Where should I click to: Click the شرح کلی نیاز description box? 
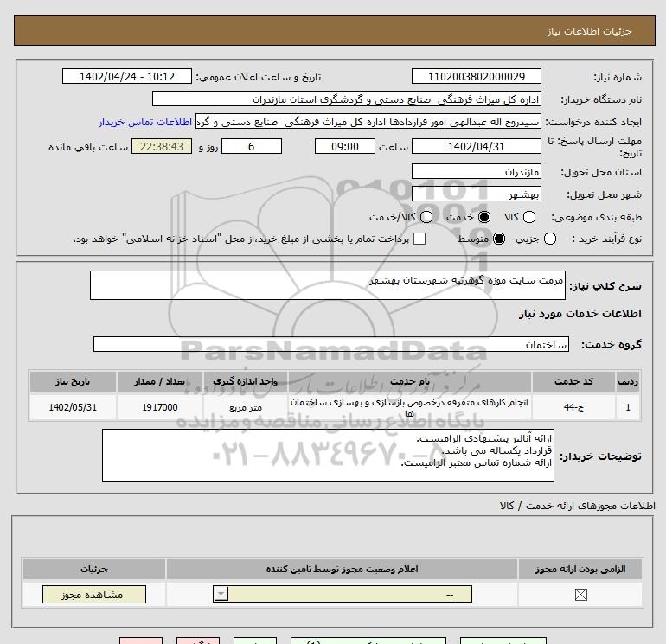[328, 285]
